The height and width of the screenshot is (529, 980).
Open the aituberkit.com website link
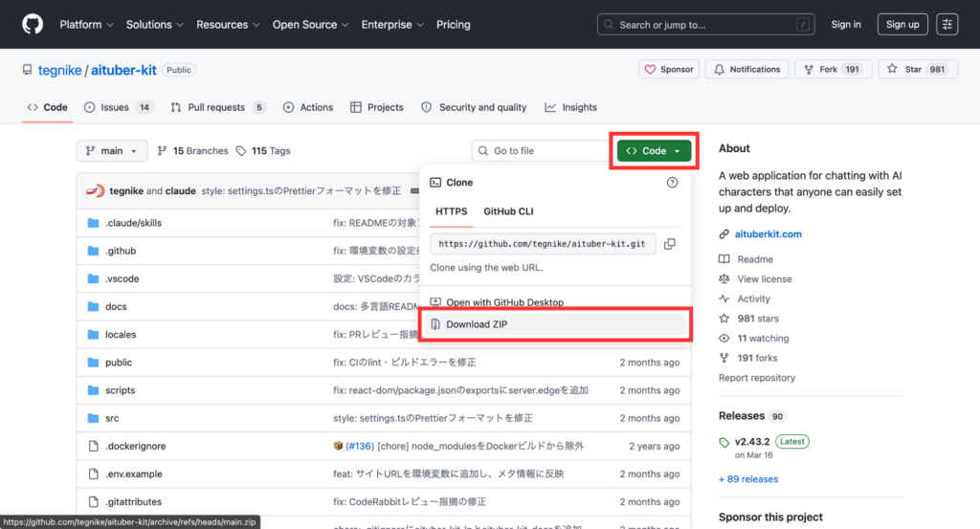click(x=768, y=234)
